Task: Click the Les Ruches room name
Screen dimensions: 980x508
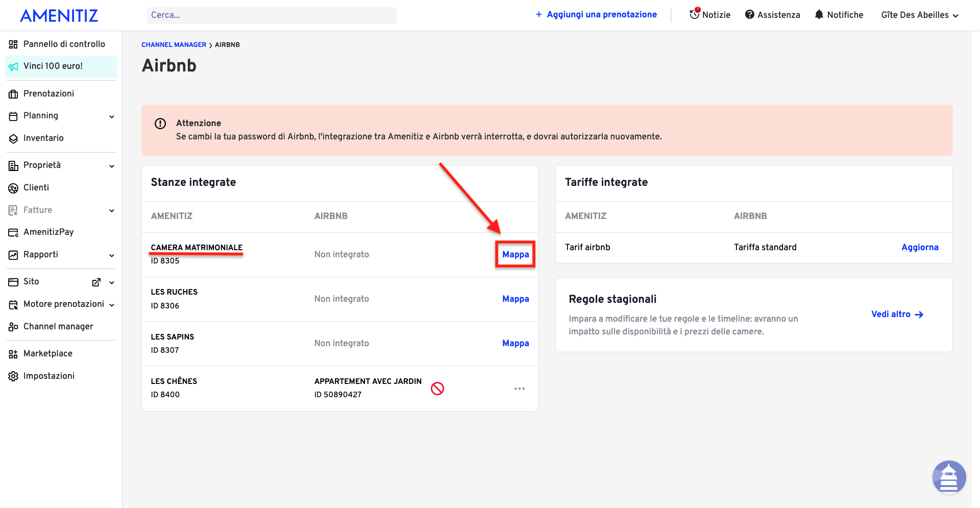Action: click(x=174, y=292)
